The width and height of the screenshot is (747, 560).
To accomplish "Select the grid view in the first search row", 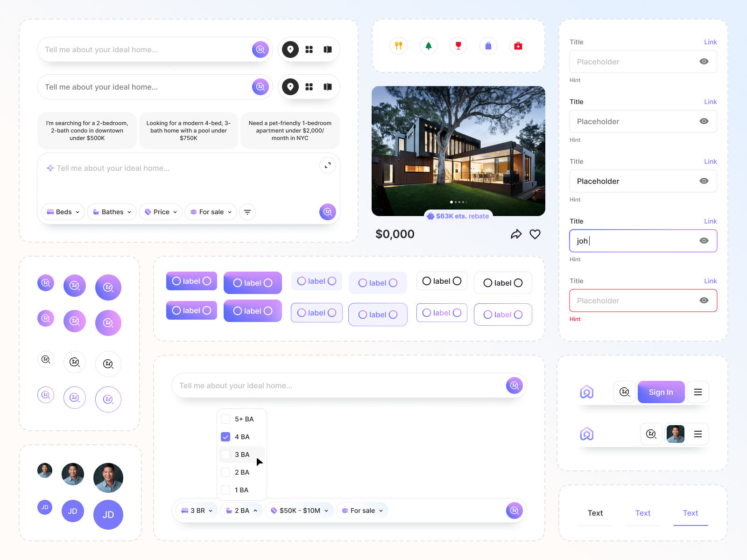I will tap(309, 49).
